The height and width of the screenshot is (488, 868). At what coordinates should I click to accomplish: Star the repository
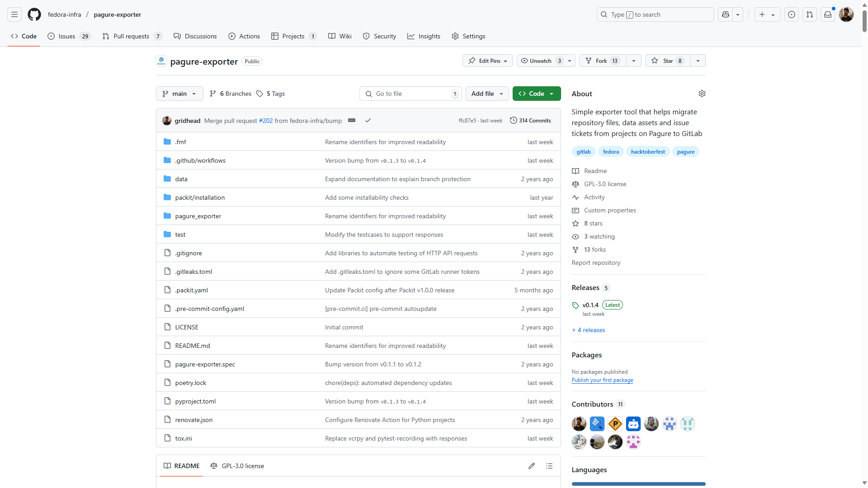pyautogui.click(x=668, y=61)
